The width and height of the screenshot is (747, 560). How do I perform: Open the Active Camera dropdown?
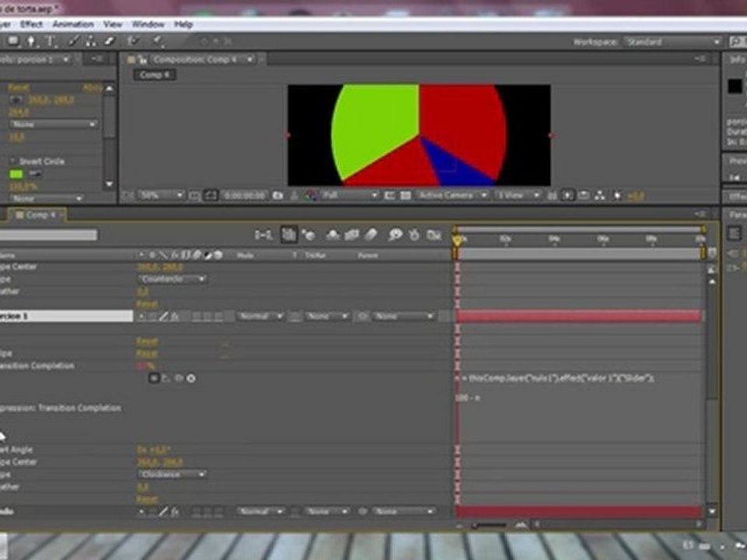coord(451,195)
